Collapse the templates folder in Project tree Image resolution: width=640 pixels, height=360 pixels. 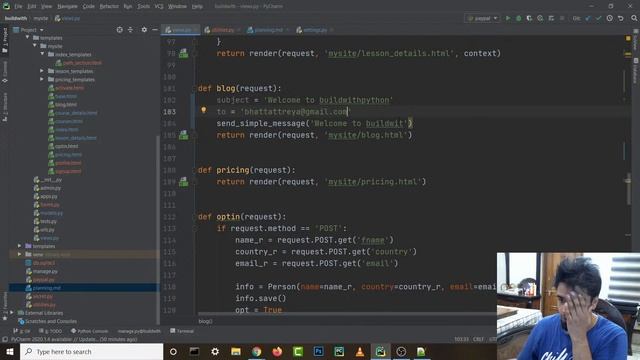coord(27,38)
